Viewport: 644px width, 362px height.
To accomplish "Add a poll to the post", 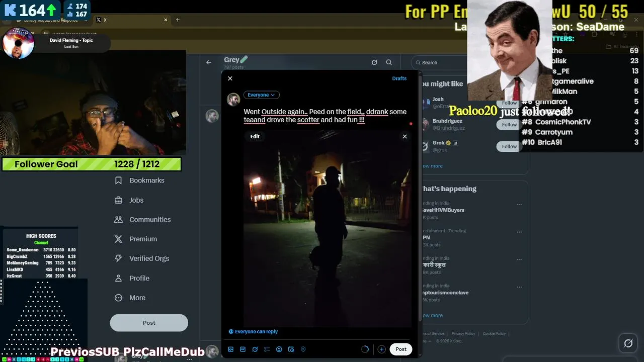I will click(x=267, y=349).
